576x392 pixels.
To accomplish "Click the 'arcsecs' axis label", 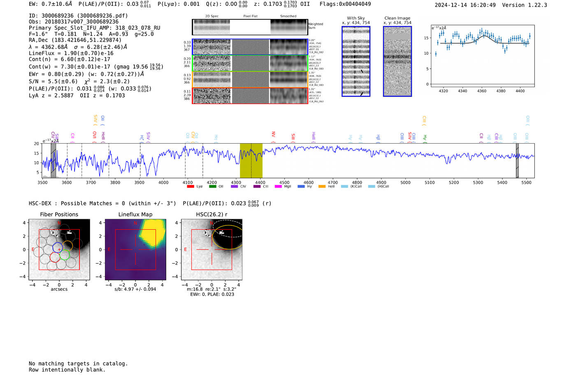I will click(x=59, y=289).
